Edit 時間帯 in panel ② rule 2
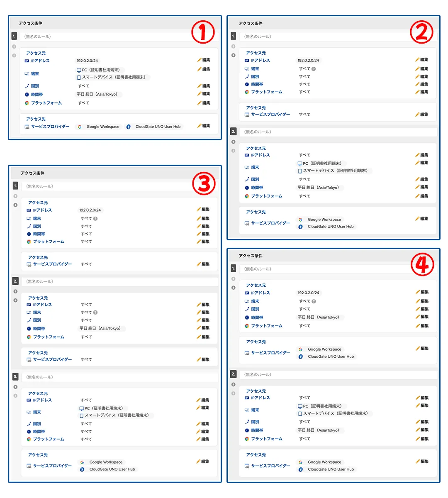Viewport: 448px width, 498px height. (422, 187)
